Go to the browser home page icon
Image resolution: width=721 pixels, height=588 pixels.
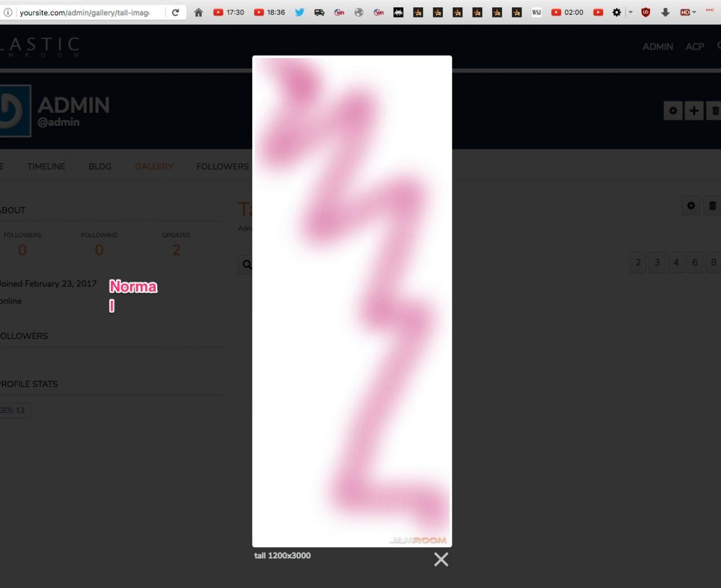(198, 12)
